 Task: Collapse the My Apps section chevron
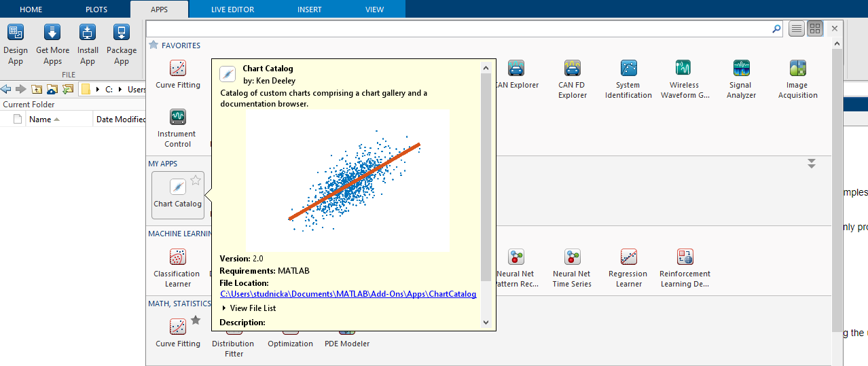pyautogui.click(x=811, y=164)
